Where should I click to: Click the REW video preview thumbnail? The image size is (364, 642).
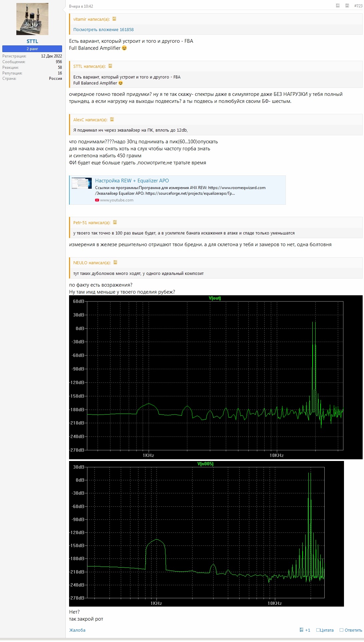click(x=82, y=183)
